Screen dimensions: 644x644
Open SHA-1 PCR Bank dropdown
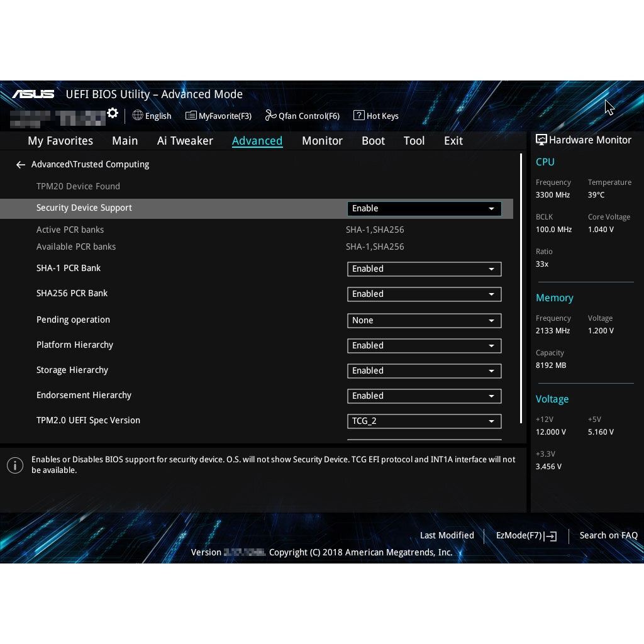[425, 269]
